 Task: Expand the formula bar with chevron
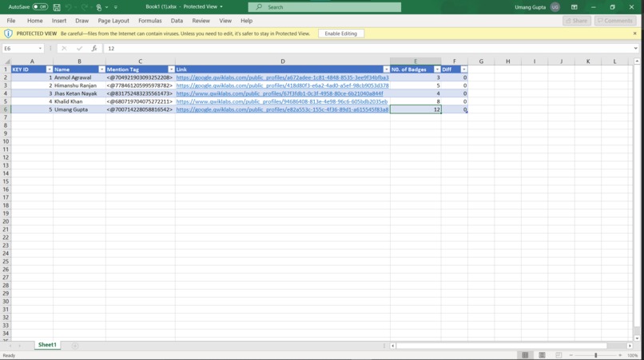pos(635,49)
